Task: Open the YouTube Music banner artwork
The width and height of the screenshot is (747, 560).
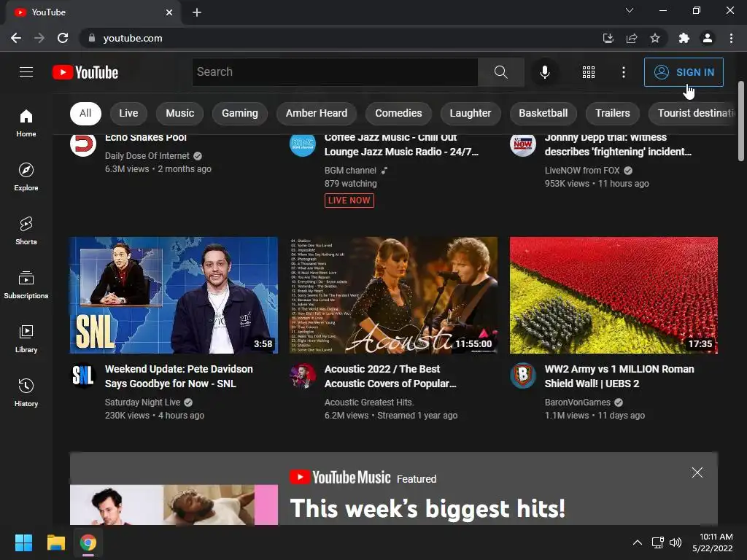Action: click(174, 505)
